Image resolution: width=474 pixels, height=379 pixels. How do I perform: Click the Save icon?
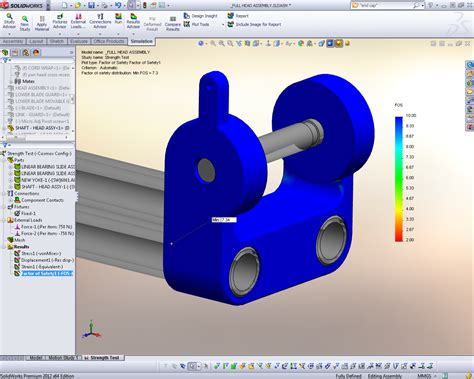point(91,5)
